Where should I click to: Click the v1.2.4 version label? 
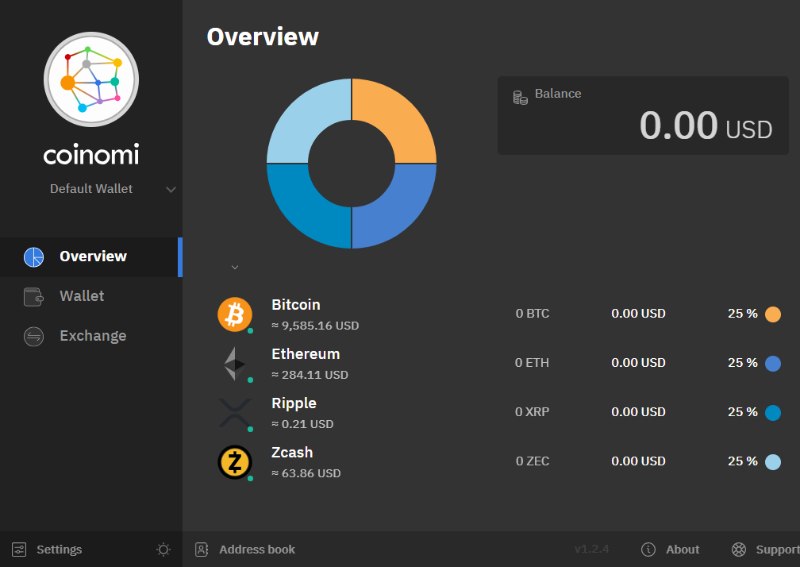591,550
